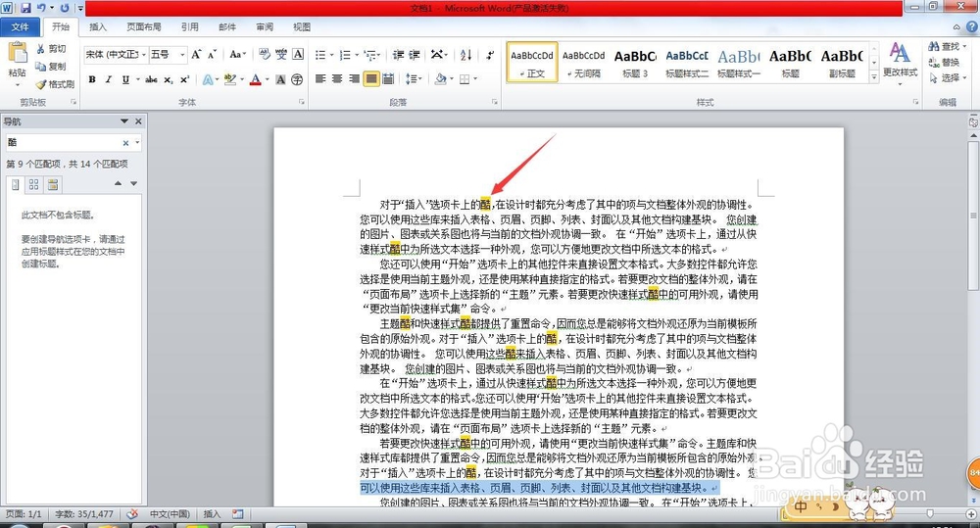The width and height of the screenshot is (980, 528).
Task: Toggle character shading gray A
Action: point(280,79)
